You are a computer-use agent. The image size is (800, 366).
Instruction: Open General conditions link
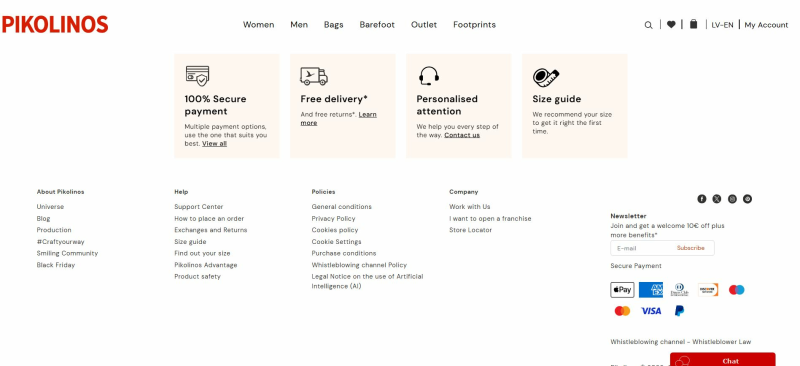[342, 207]
